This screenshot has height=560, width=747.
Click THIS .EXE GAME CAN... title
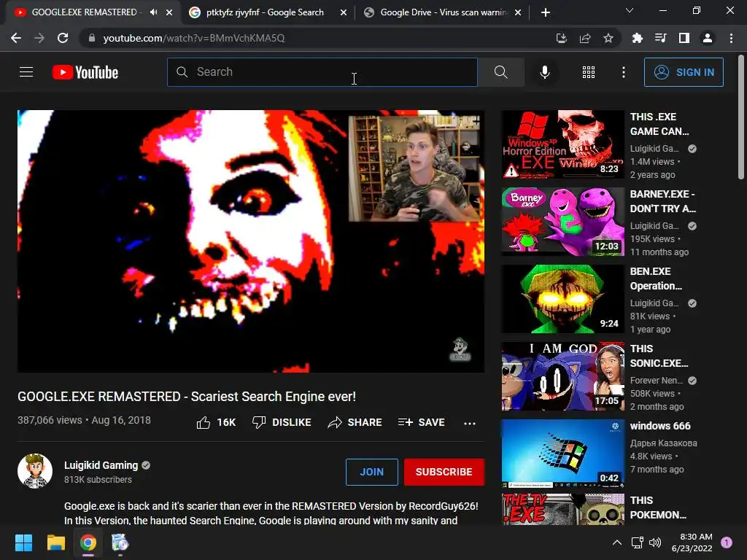pyautogui.click(x=659, y=124)
